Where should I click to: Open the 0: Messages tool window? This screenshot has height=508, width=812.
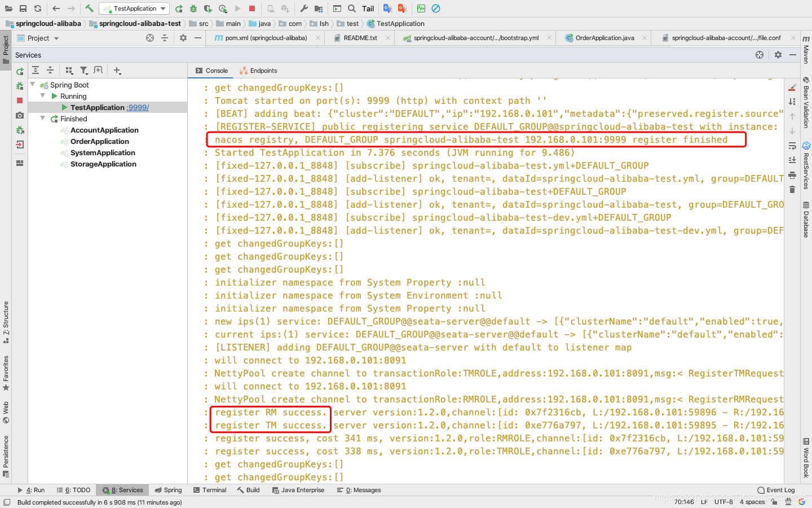point(359,490)
